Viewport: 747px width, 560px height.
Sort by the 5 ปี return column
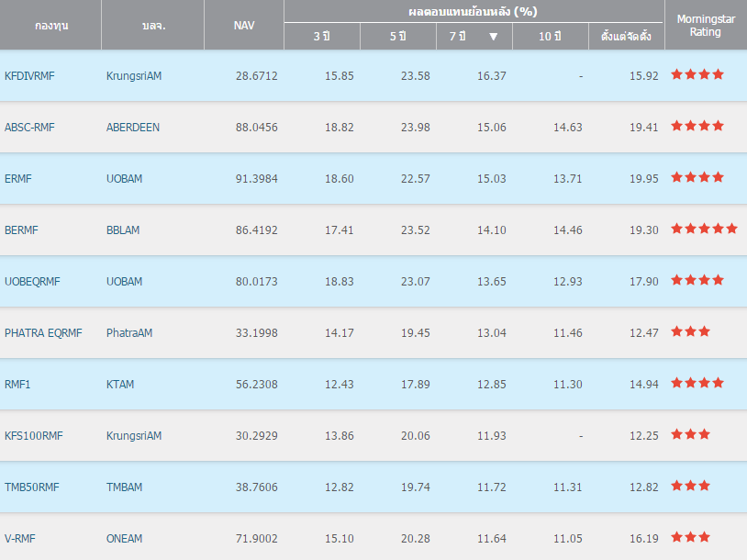[x=397, y=37]
